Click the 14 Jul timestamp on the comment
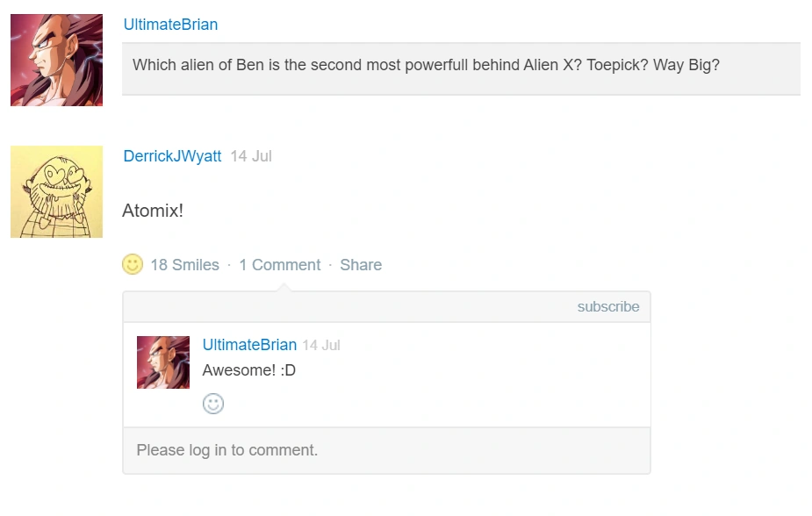Image resolution: width=812 pixels, height=516 pixels. [321, 346]
